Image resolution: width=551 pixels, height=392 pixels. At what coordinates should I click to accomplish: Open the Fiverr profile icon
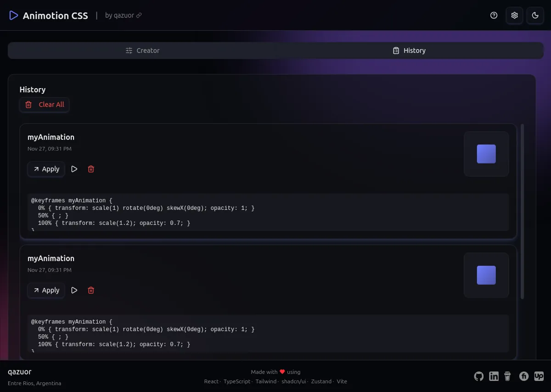(x=524, y=376)
